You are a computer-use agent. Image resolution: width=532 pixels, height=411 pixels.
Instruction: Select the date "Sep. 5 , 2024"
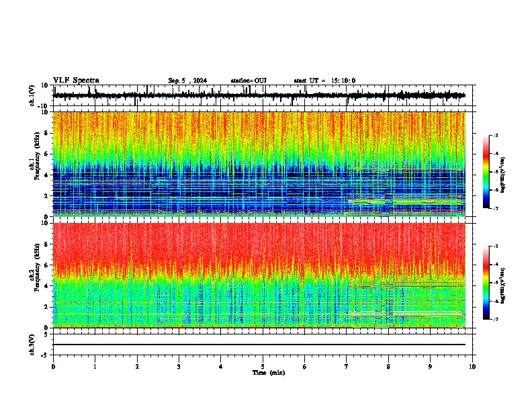(187, 81)
